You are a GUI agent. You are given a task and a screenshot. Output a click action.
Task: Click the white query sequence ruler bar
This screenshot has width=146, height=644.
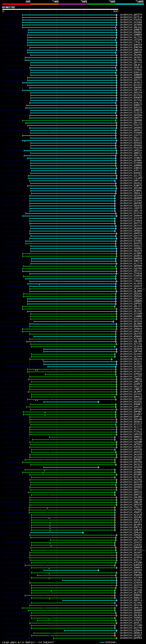point(60,9)
